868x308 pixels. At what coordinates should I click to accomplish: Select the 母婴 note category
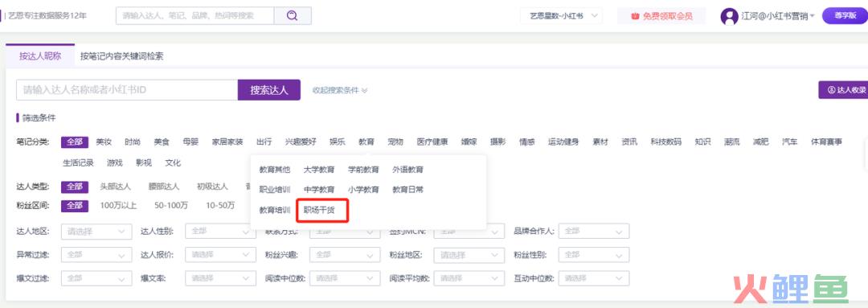point(190,142)
